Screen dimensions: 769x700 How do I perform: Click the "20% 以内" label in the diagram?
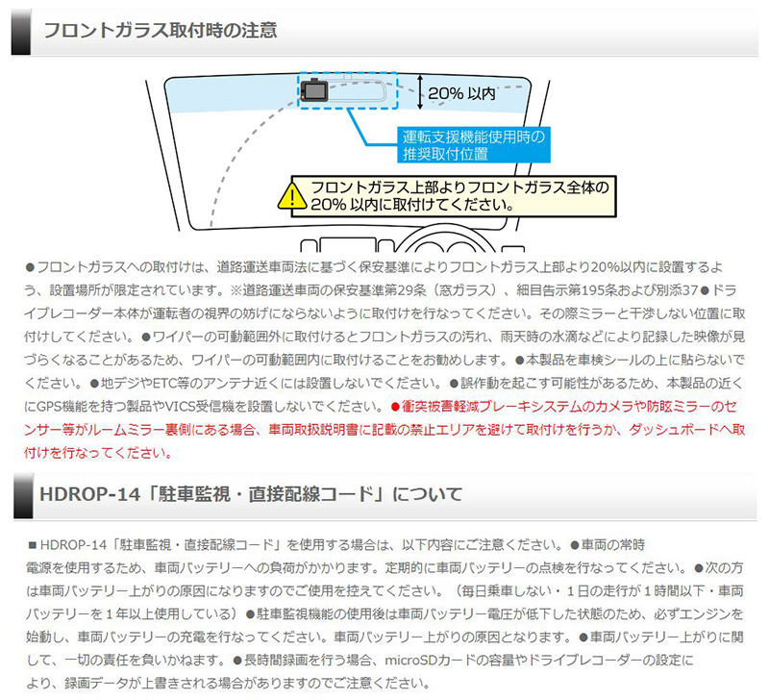pos(461,93)
